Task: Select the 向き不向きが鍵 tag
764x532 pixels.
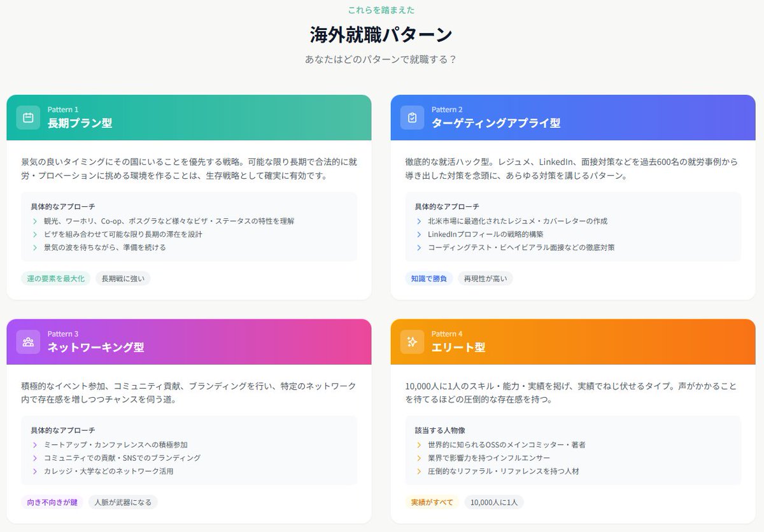Action: coord(52,502)
